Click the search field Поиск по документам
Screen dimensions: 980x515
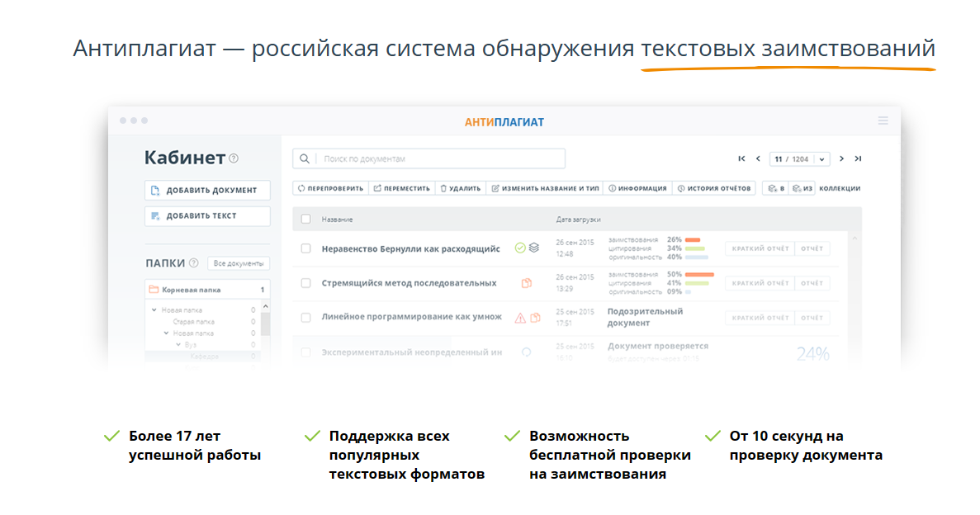[428, 158]
